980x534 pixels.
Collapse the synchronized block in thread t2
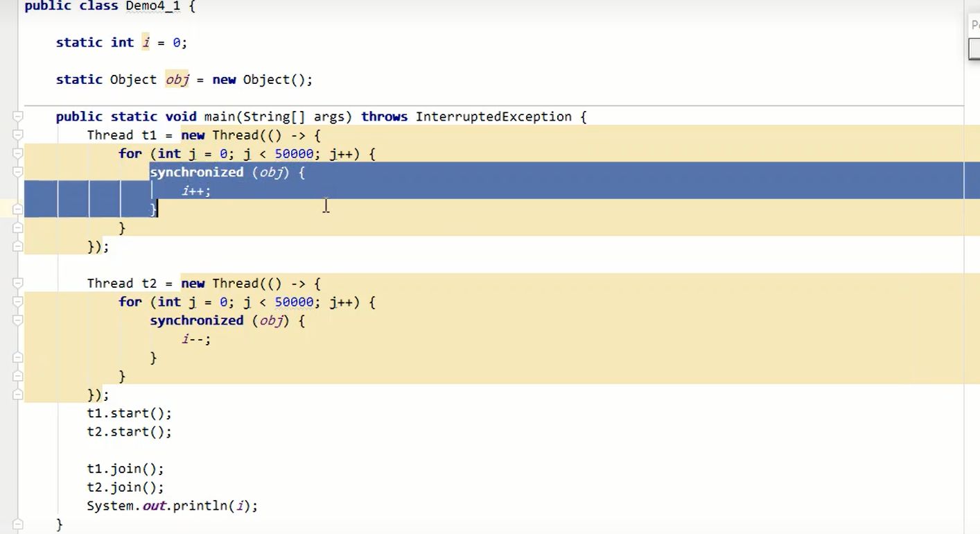pos(17,320)
